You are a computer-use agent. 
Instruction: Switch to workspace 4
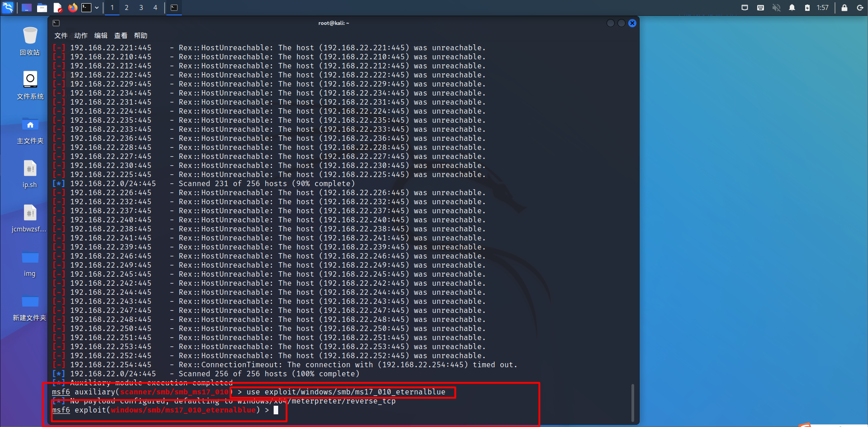[155, 8]
